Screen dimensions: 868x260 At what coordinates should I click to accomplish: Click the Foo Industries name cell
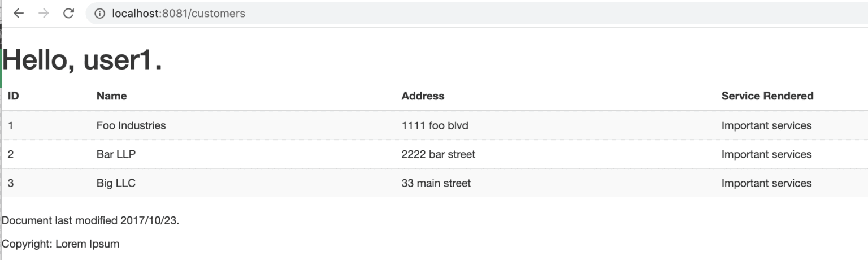point(131,125)
